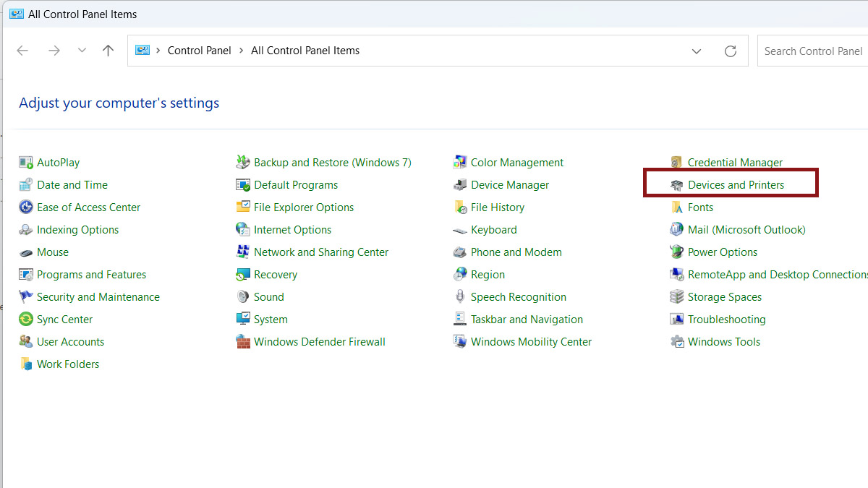Screen dimensions: 868x488
Task: Open Taskbar and Navigation icon
Action: tap(460, 320)
